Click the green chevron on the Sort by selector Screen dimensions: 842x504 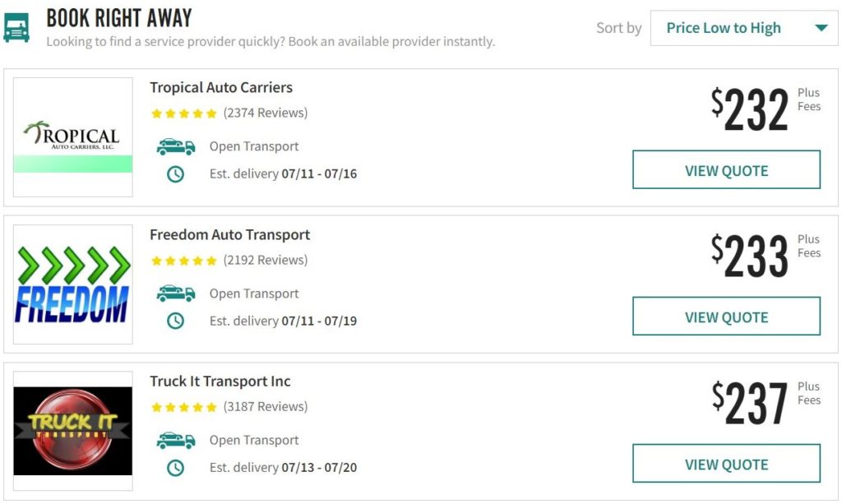click(x=821, y=27)
